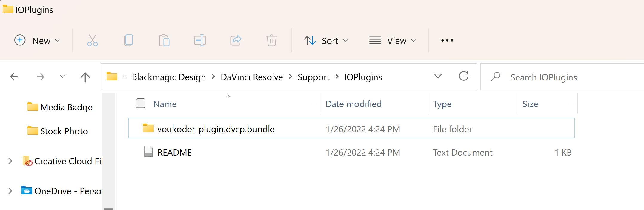Viewport: 644px width, 210px height.
Task: Expand the Creative Cloud Files tree node
Action: (x=10, y=161)
